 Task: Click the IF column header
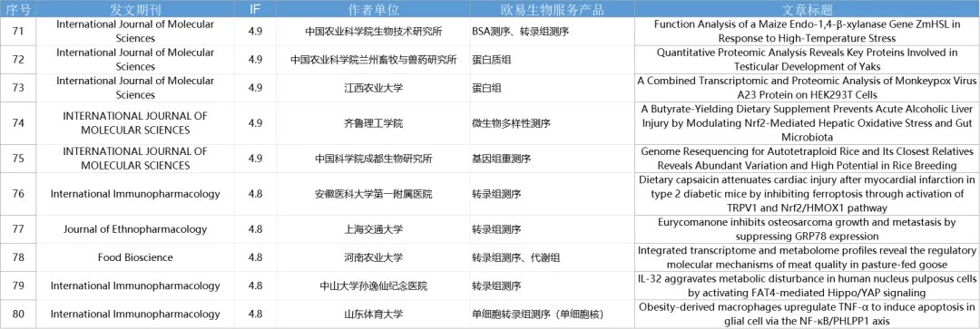pos(255,9)
